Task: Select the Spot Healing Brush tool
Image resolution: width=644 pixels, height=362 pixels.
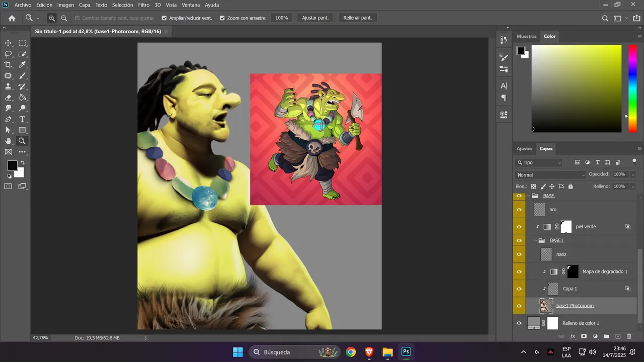Action: click(x=8, y=76)
